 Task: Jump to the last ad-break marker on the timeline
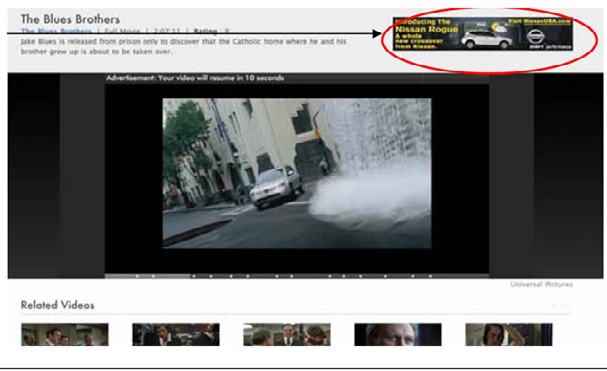click(x=430, y=276)
